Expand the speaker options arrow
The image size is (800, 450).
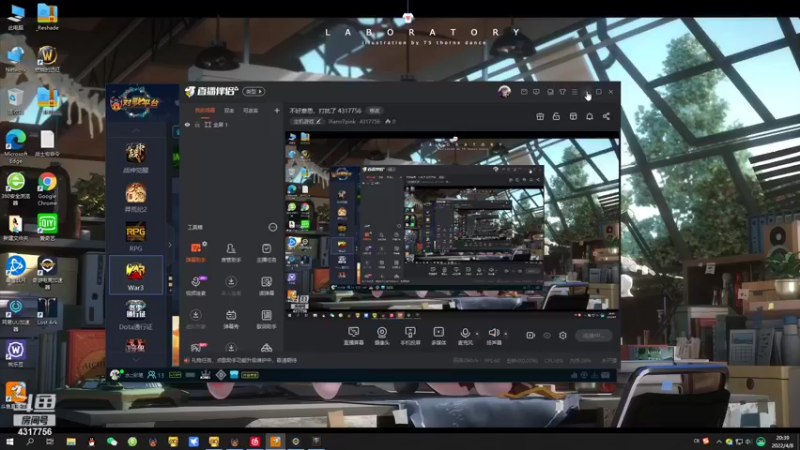pos(506,334)
